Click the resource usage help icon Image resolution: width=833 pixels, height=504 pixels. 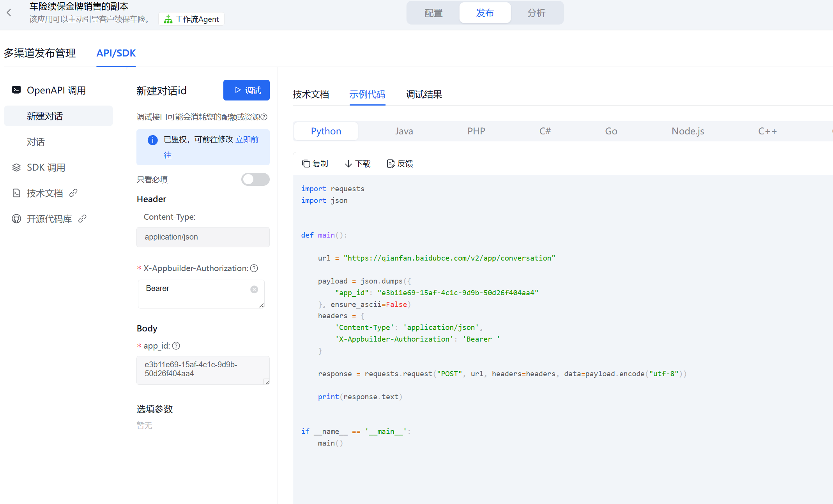264,117
